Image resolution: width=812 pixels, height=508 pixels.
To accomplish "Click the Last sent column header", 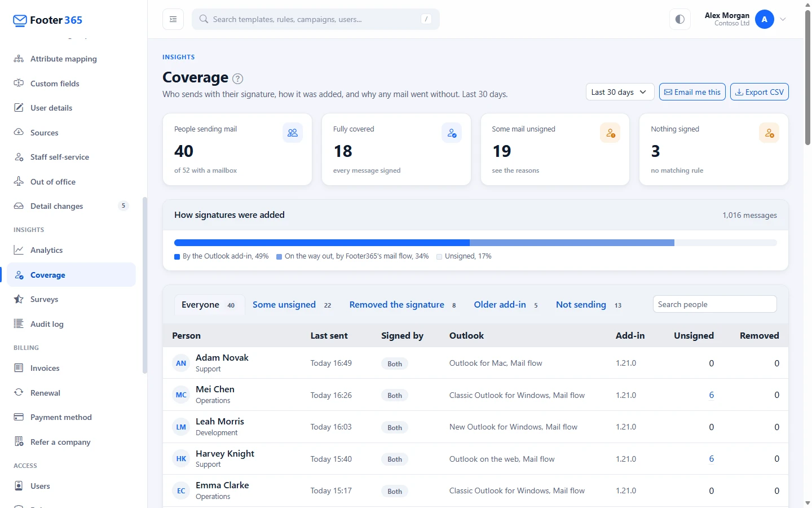I will point(329,336).
